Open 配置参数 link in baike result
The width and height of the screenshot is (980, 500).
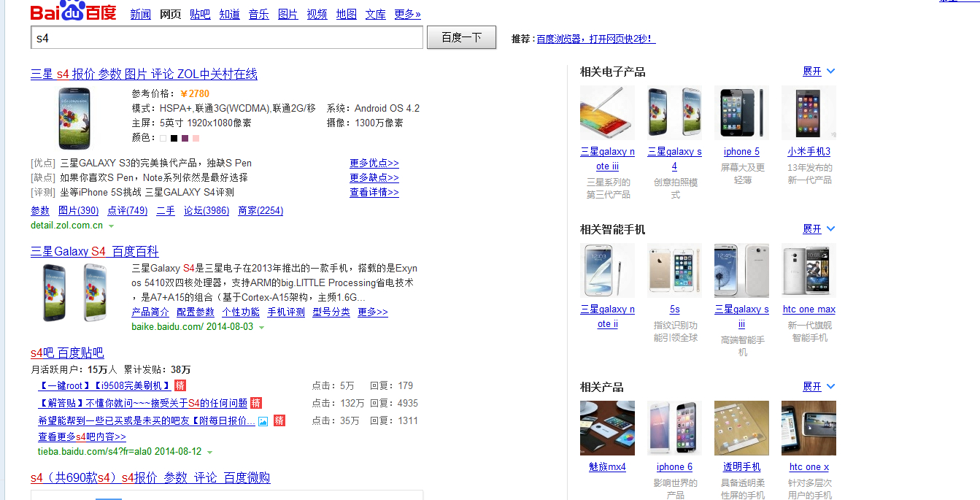pyautogui.click(x=196, y=312)
